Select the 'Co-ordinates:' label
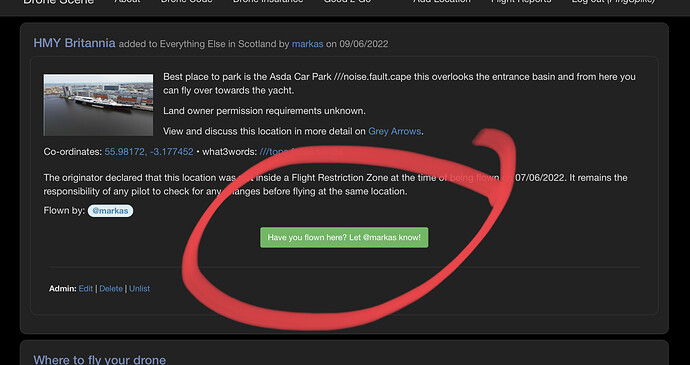690x365 pixels. [73, 151]
